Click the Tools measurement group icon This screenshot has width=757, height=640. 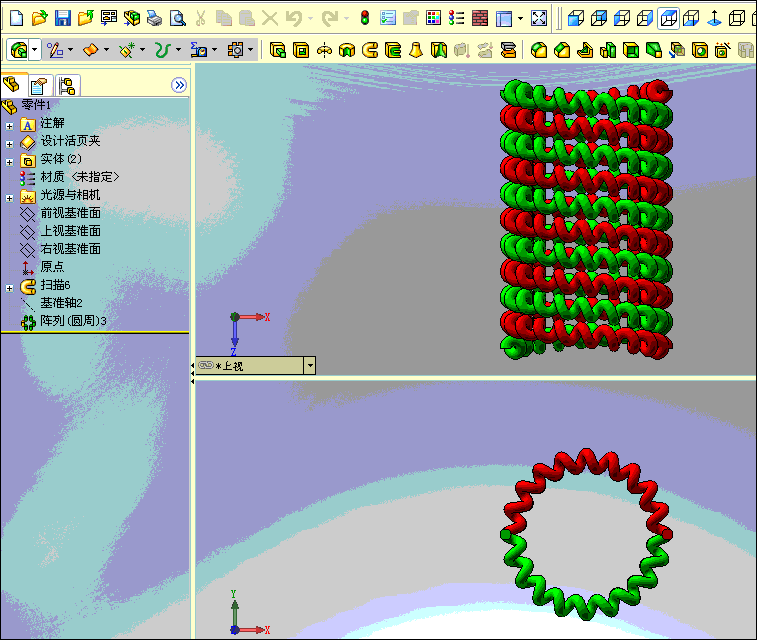click(199, 50)
